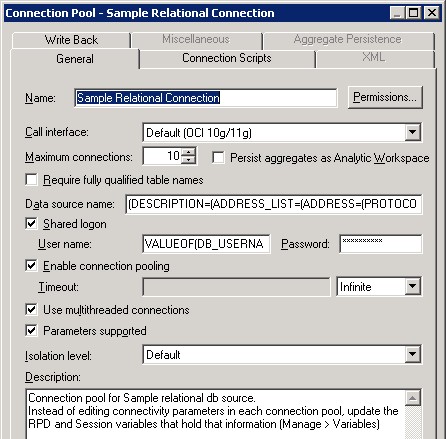Check Require fully qualified table names

(31, 180)
